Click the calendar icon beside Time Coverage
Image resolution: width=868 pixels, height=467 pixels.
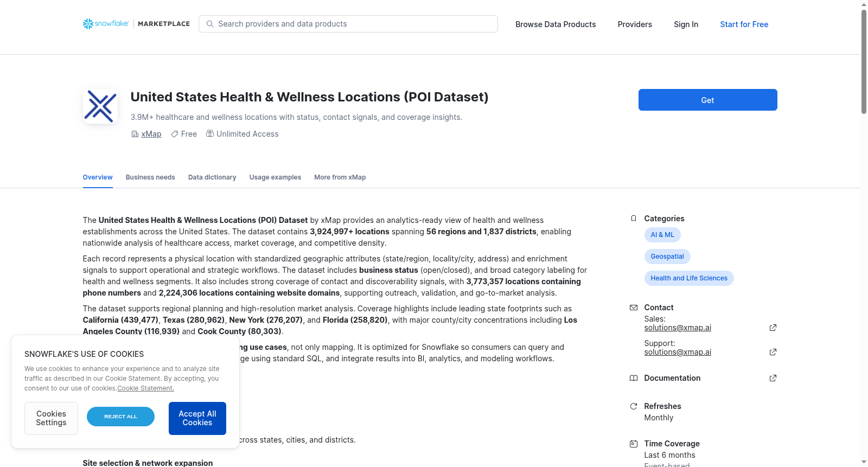tap(634, 444)
